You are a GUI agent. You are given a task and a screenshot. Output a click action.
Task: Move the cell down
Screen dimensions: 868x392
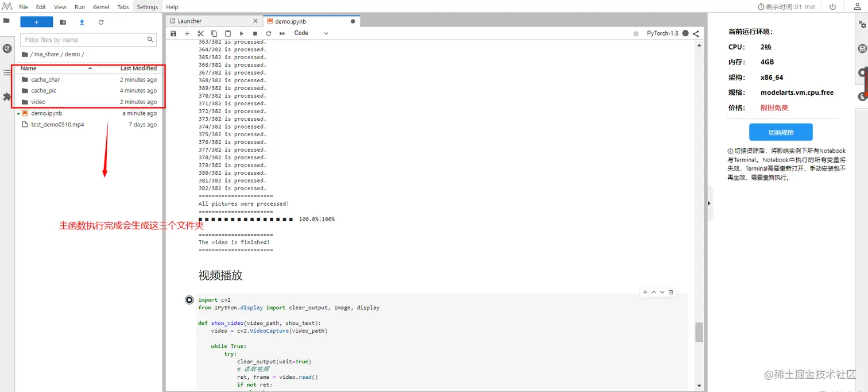(662, 292)
